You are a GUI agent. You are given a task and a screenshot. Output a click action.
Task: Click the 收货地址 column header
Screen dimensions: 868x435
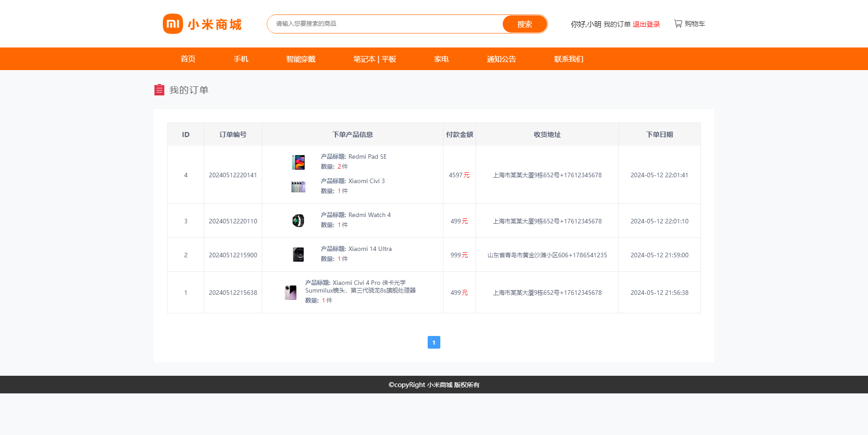tap(547, 134)
